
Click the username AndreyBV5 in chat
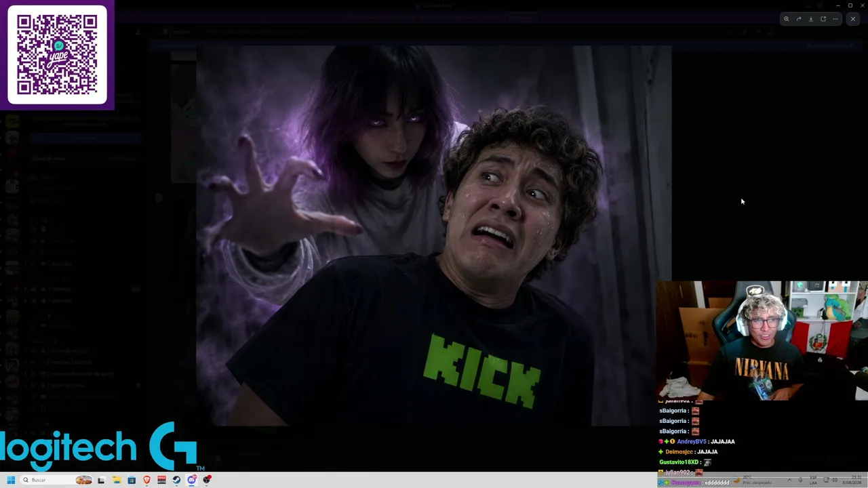pyautogui.click(x=692, y=441)
